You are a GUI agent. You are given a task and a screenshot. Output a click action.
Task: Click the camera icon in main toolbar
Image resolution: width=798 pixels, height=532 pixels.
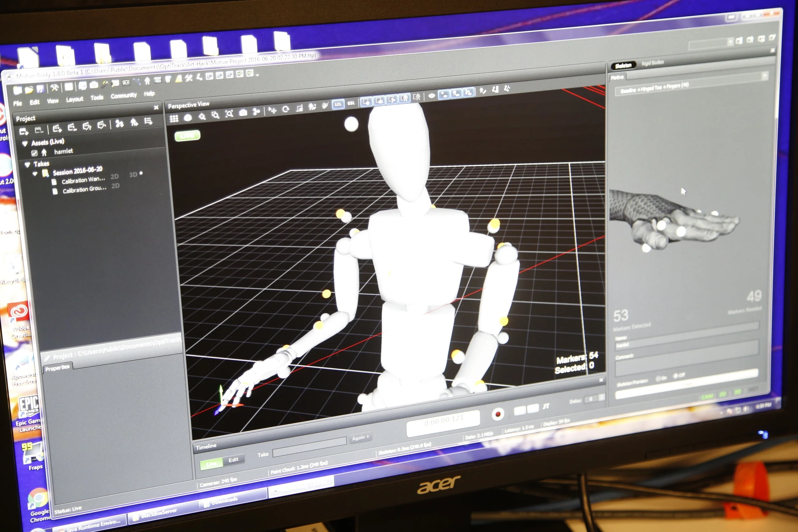[x=94, y=85]
